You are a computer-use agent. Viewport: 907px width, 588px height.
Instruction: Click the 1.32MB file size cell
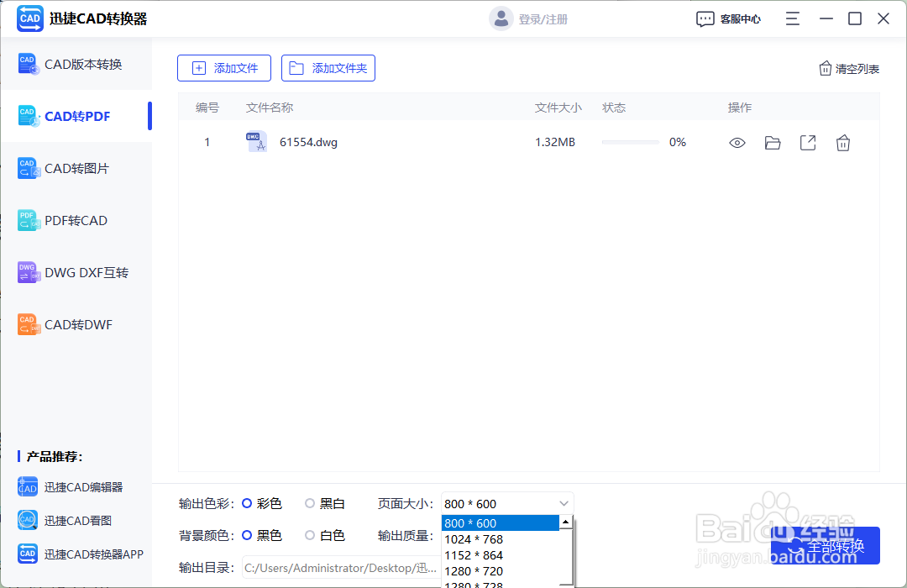point(555,142)
